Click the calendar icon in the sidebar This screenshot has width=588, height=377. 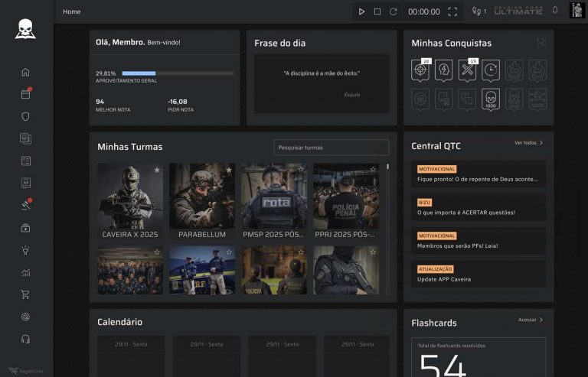(25, 95)
